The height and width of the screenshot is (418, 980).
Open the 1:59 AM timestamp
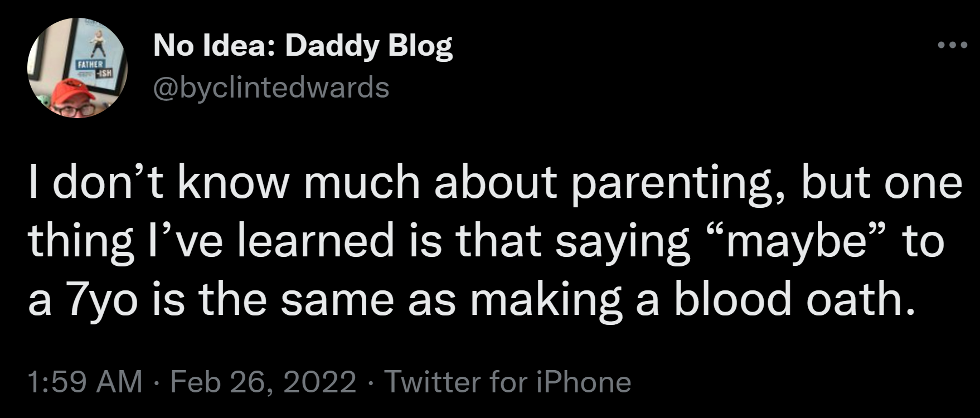coord(85,382)
